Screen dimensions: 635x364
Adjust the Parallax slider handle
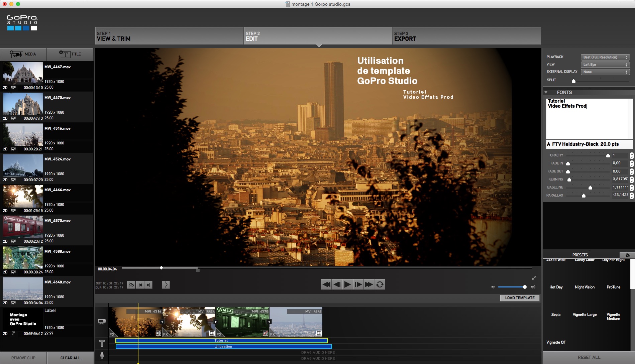[x=584, y=196]
